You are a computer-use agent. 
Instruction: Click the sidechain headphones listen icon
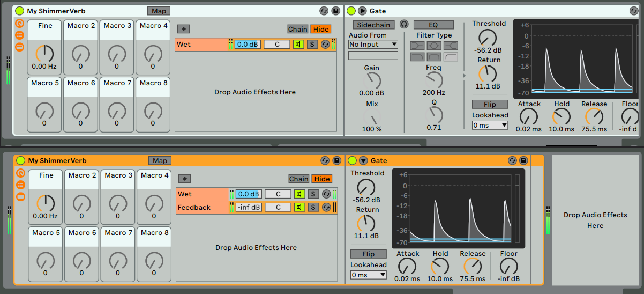pyautogui.click(x=404, y=25)
